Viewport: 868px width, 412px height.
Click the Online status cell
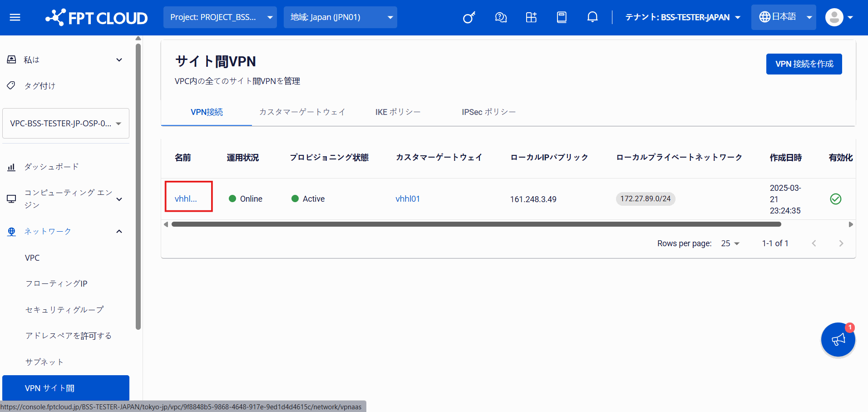click(246, 199)
